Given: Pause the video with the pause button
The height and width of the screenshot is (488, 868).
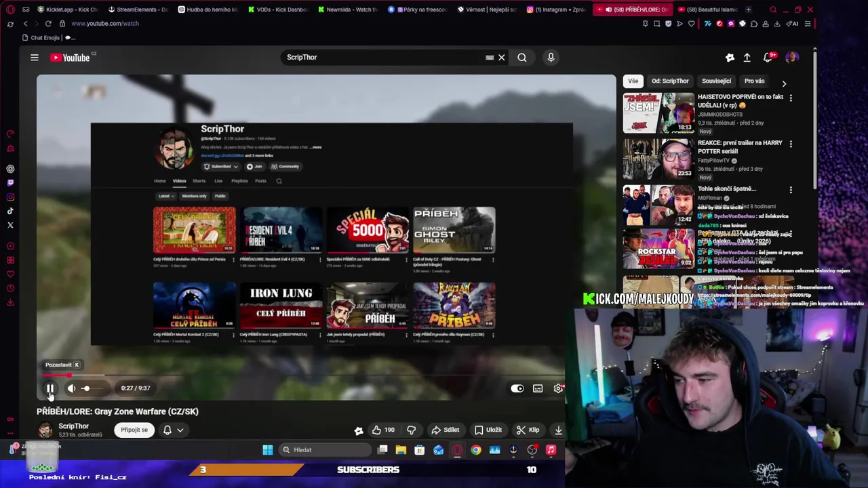Looking at the screenshot, I should (x=50, y=388).
